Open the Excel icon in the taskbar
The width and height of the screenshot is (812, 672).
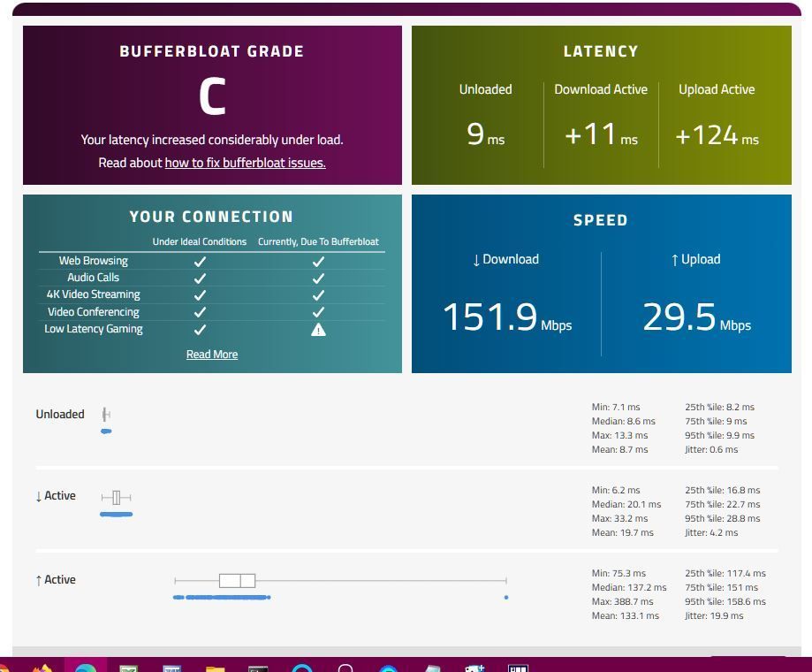click(x=129, y=668)
